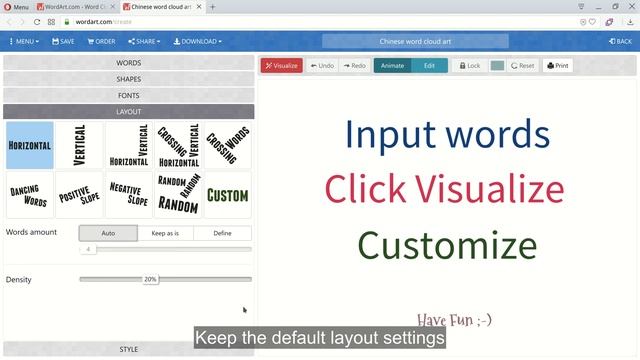Select the Vertical layout
This screenshot has height=360, width=640.
79,145
